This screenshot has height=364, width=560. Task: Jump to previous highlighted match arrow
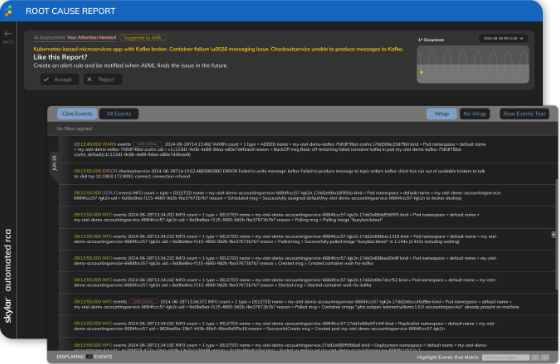click(x=535, y=357)
